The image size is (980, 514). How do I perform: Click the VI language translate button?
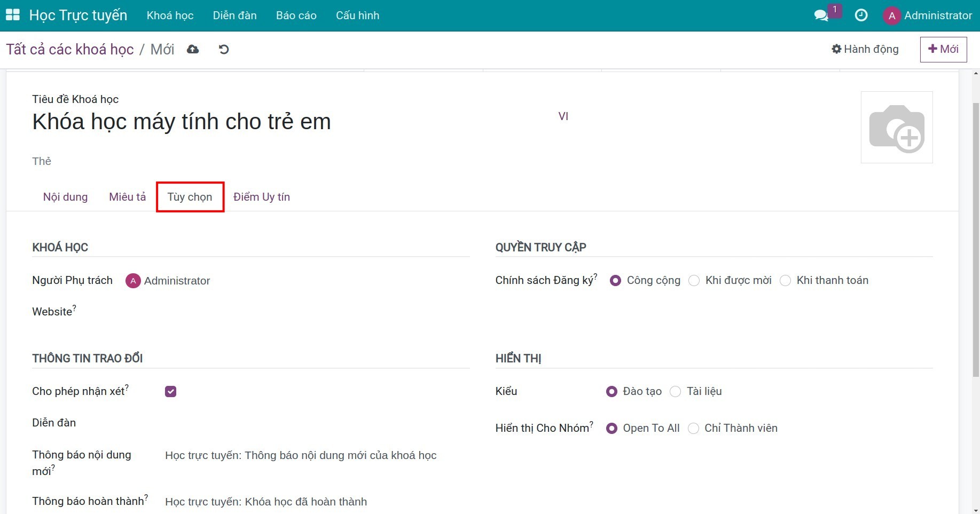[x=563, y=116]
